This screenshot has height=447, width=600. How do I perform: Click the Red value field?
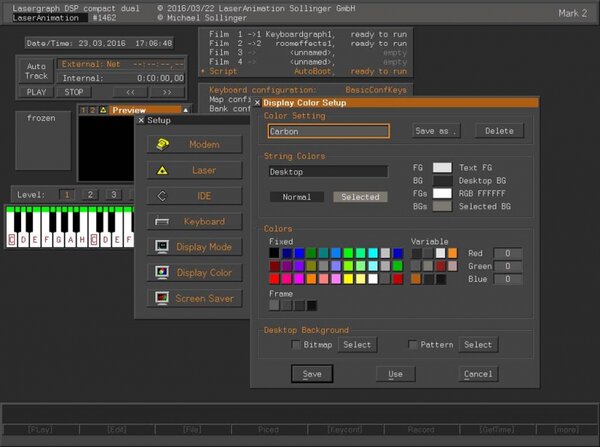pyautogui.click(x=508, y=253)
